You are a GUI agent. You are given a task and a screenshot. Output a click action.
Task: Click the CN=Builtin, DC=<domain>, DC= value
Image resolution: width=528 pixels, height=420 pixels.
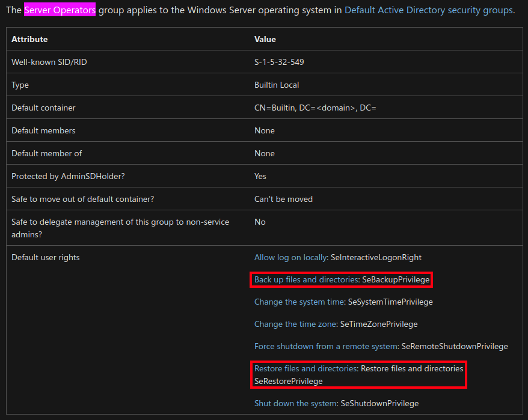(x=315, y=108)
